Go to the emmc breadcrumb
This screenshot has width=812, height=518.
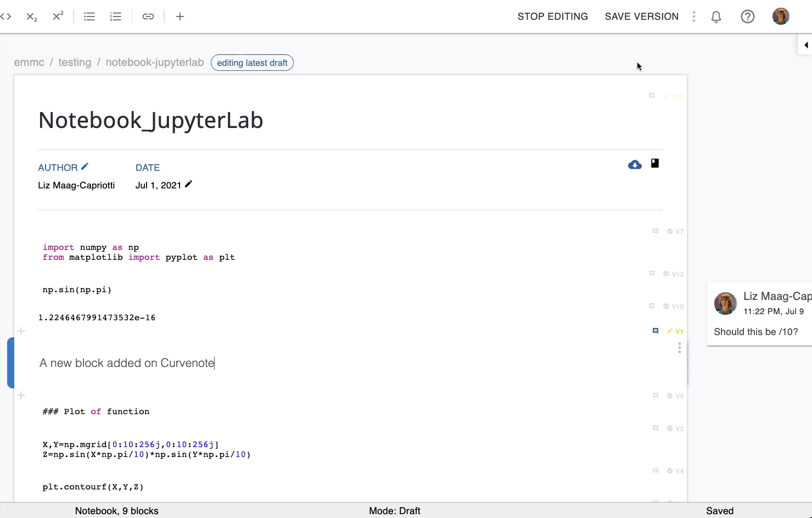29,63
